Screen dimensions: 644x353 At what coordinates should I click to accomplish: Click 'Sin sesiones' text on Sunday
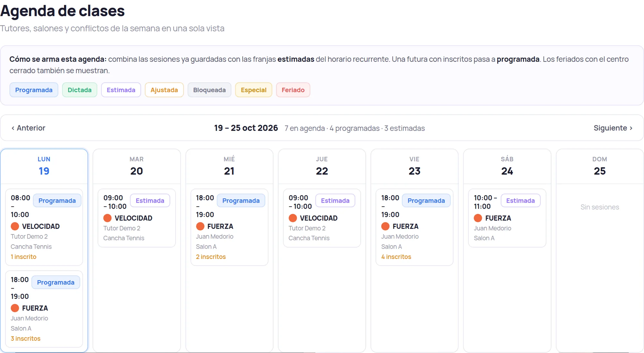pos(600,207)
